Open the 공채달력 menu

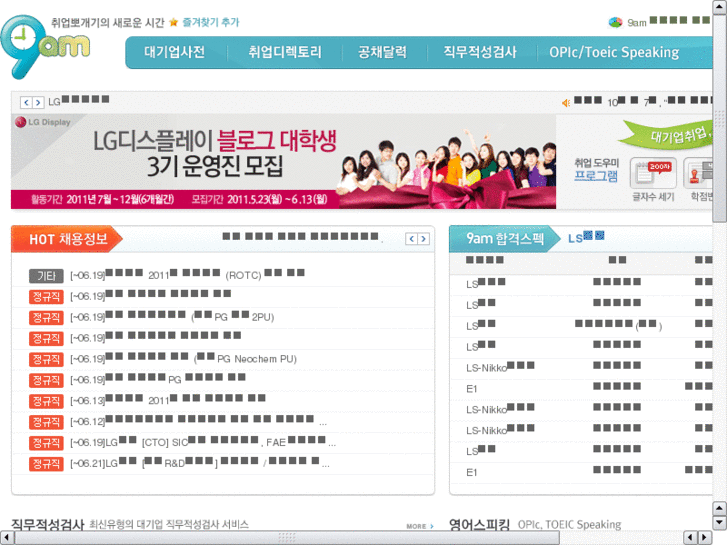pos(382,52)
